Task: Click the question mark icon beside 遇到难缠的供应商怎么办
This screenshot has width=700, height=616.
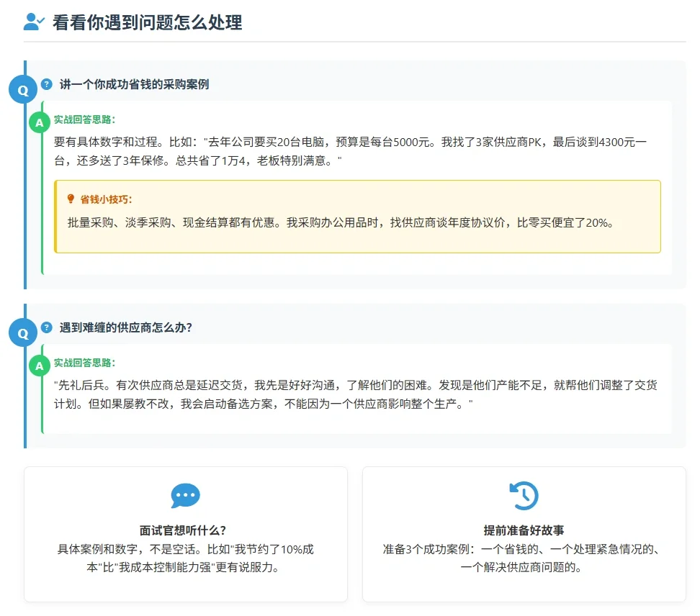Action: (x=46, y=327)
